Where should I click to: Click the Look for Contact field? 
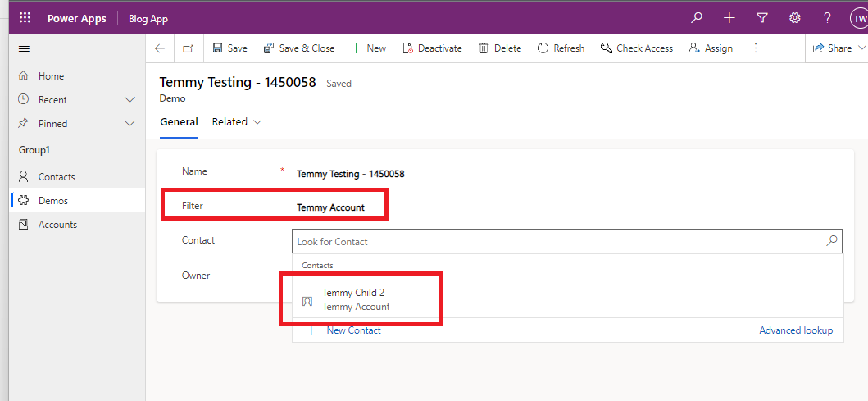567,241
